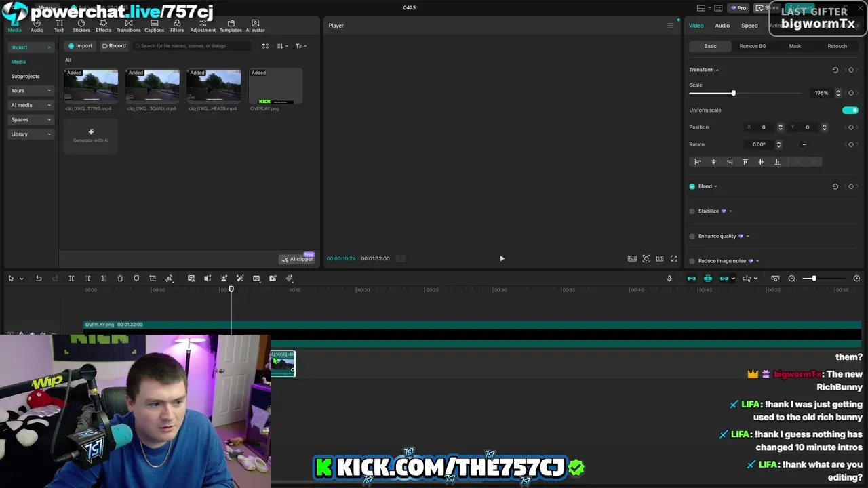Open the Text tool tab
This screenshot has height=488, width=868.
(x=59, y=26)
